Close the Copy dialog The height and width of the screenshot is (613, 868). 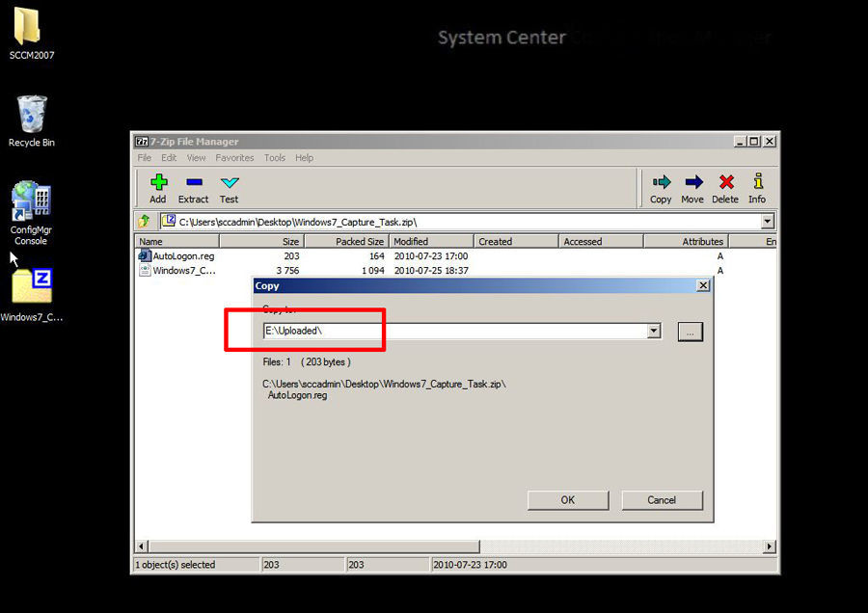[703, 285]
